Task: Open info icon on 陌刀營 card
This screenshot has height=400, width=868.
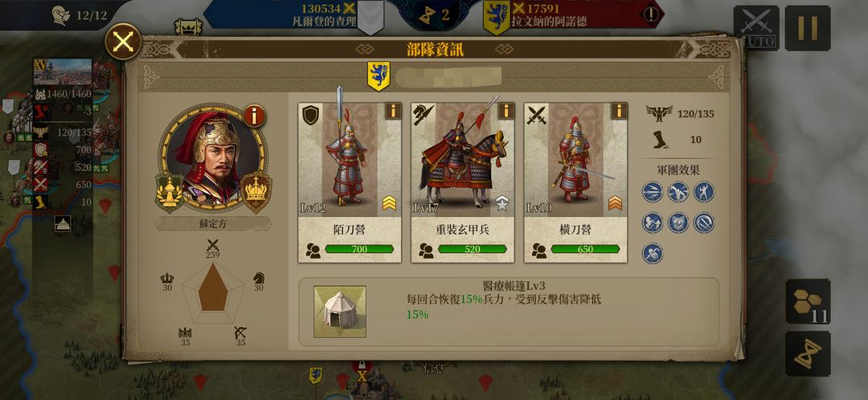Action: [393, 111]
